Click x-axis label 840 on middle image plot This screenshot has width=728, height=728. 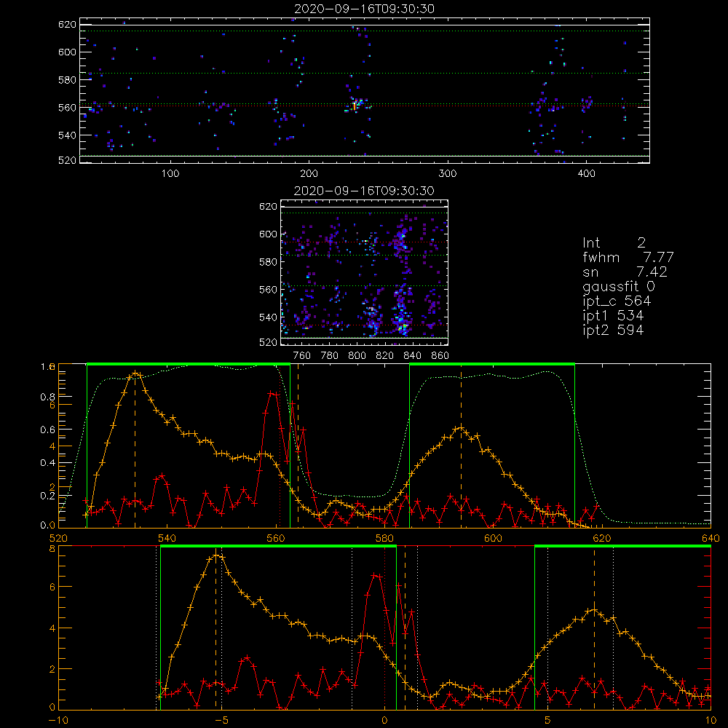(412, 356)
